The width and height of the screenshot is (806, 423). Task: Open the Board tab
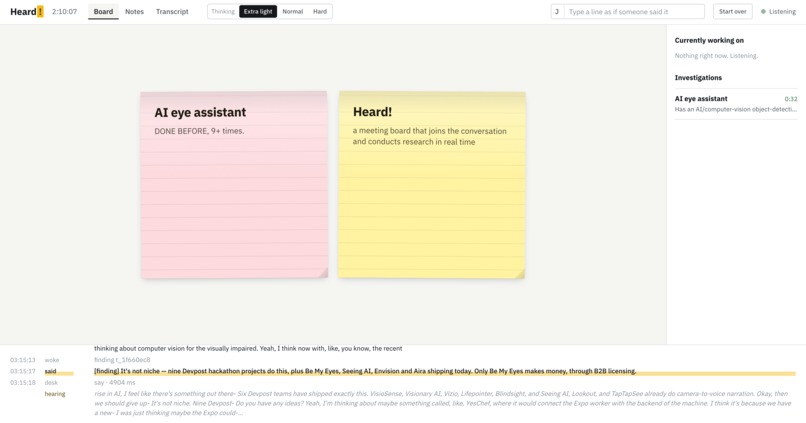coord(103,11)
